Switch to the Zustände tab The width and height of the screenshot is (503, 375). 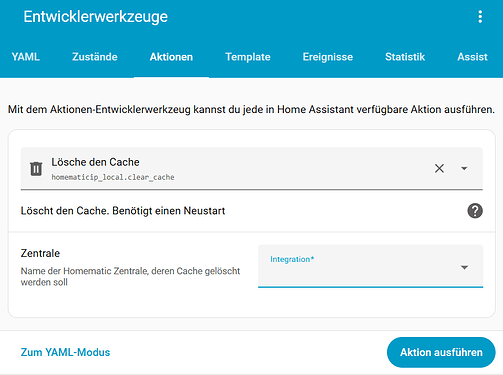[95, 57]
